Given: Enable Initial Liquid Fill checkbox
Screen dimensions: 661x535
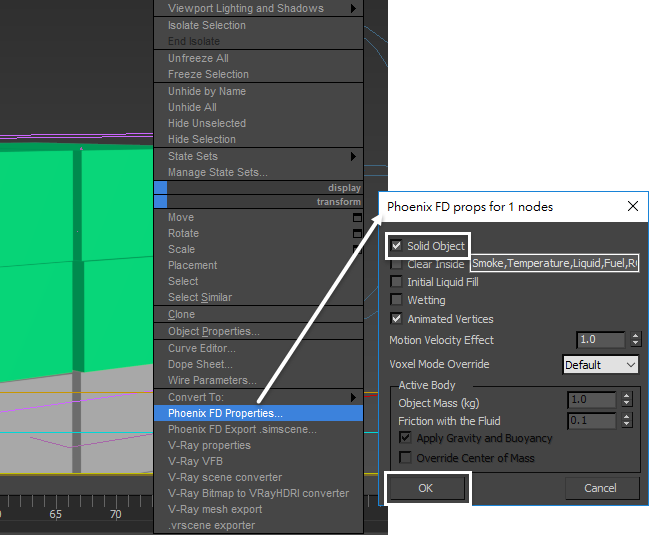Looking at the screenshot, I should 396,281.
